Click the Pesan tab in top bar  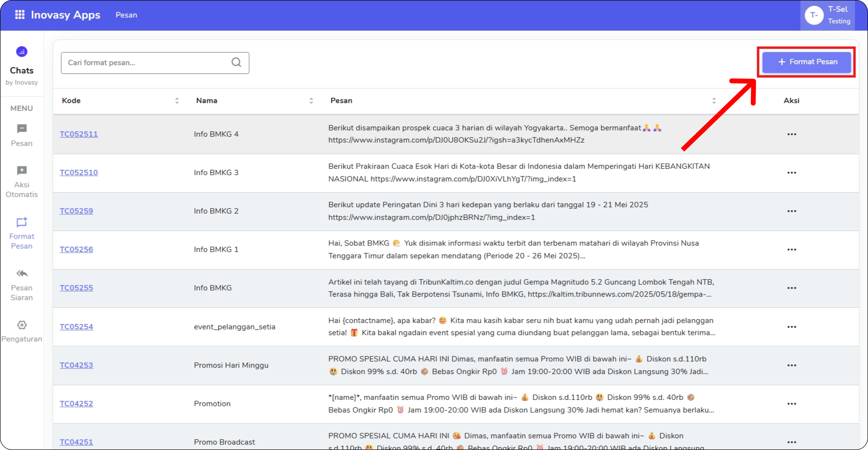click(126, 15)
